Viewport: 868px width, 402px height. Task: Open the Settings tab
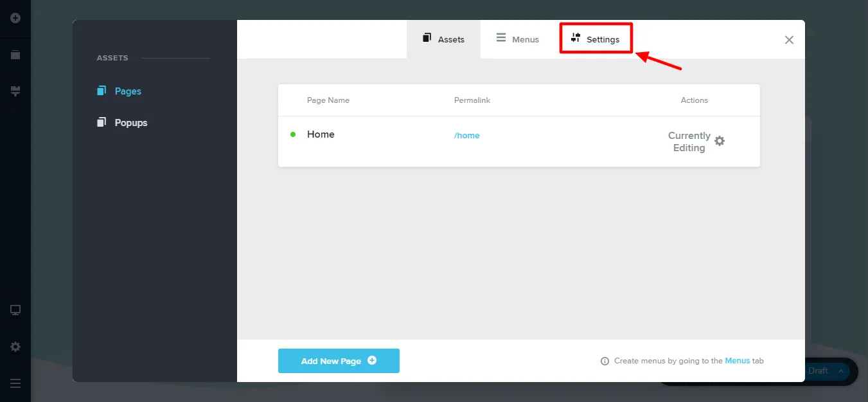(596, 39)
